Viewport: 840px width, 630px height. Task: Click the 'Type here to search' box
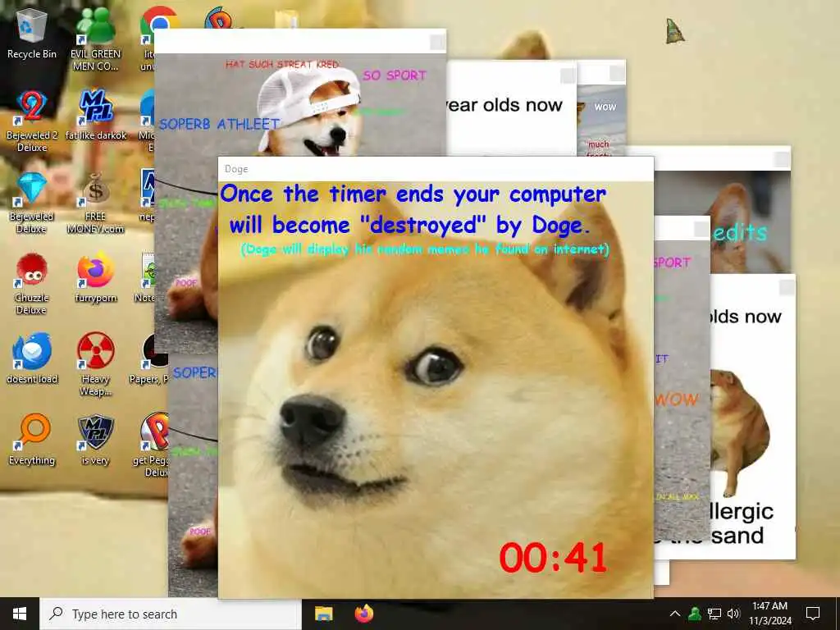pyautogui.click(x=171, y=614)
